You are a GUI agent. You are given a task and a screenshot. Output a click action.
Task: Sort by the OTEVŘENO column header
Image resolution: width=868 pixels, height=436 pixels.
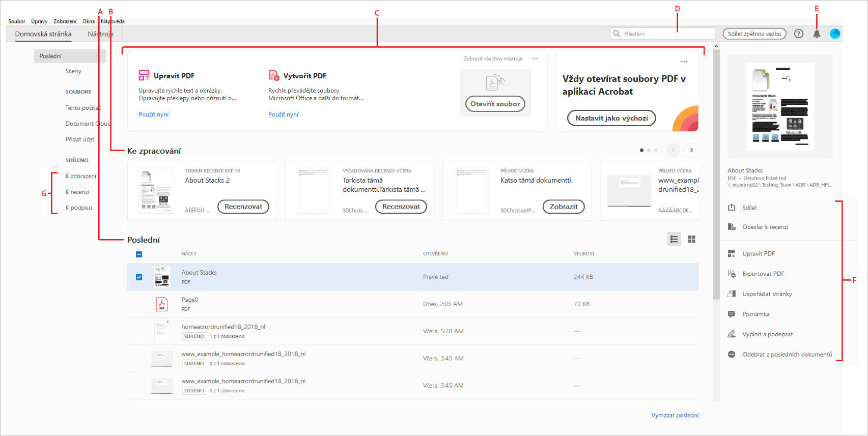click(x=435, y=253)
